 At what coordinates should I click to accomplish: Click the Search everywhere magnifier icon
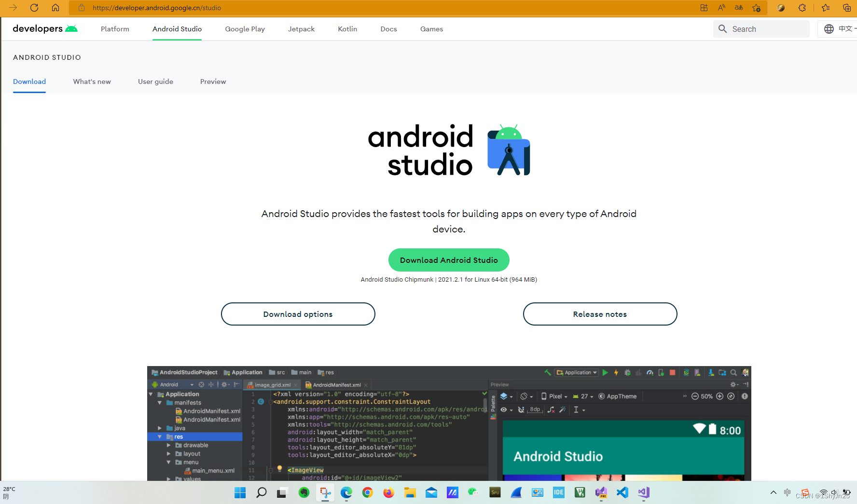[x=733, y=373]
